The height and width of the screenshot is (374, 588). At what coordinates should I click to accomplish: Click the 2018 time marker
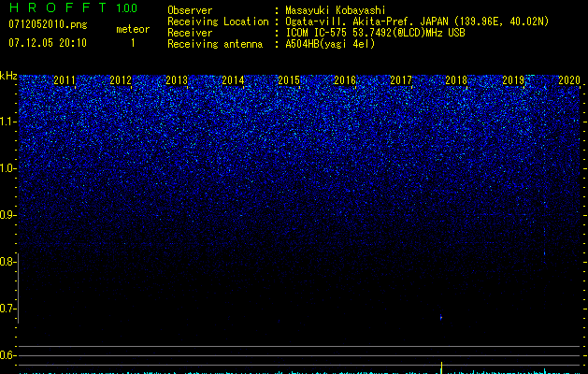456,80
